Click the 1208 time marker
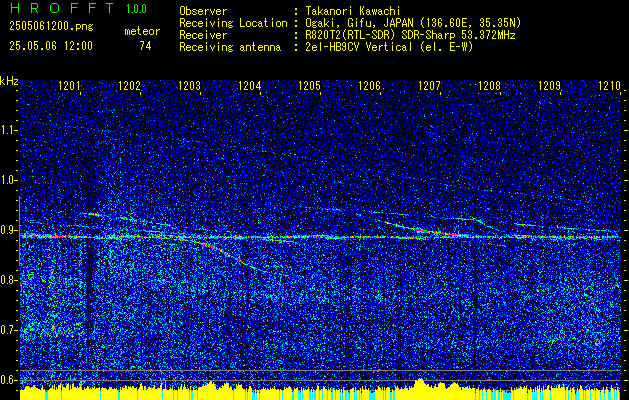This screenshot has width=629, height=400. (489, 86)
